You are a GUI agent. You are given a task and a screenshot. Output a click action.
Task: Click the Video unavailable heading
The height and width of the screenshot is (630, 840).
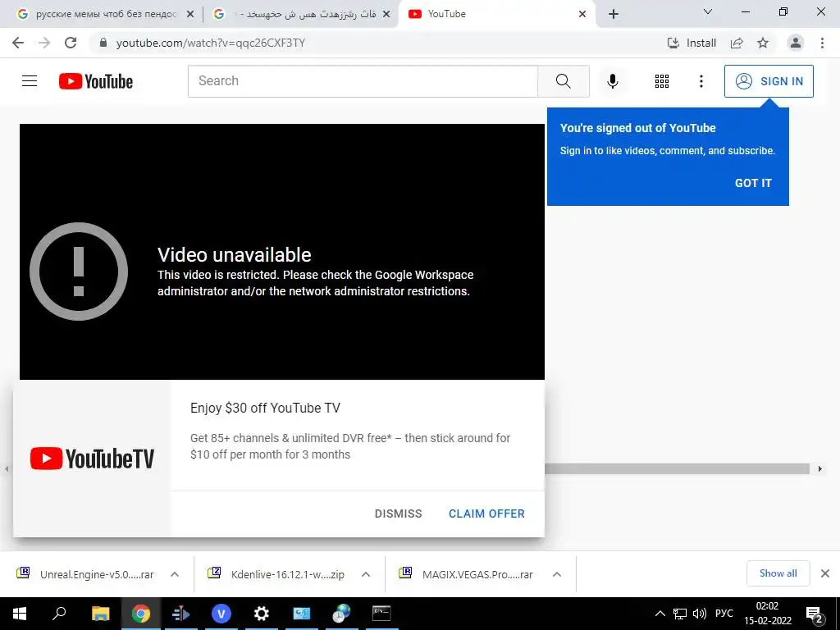[234, 255]
